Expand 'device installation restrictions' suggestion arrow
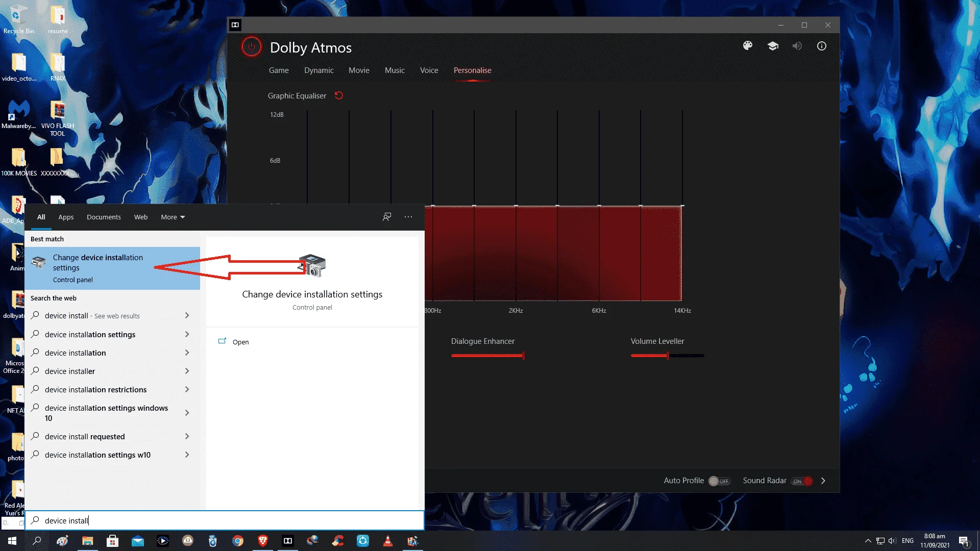The height and width of the screenshot is (551, 980). click(x=187, y=389)
